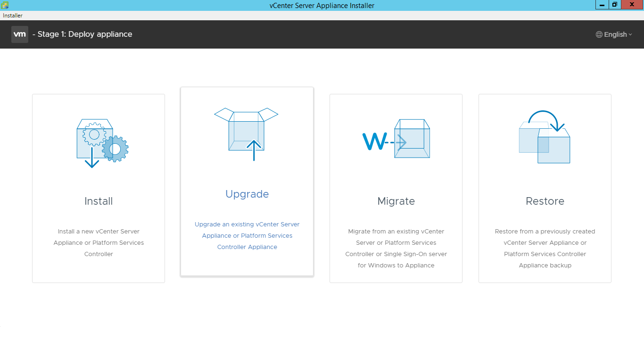Open the Installer menu
This screenshot has height=341, width=644.
click(x=12, y=15)
